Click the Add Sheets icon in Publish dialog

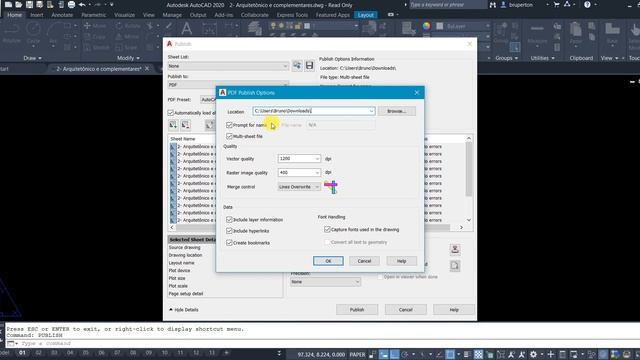point(173,125)
